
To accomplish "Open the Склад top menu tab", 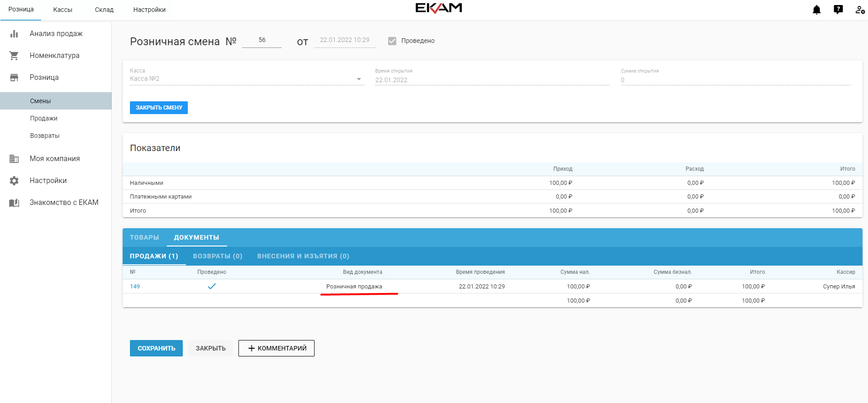I will [104, 10].
